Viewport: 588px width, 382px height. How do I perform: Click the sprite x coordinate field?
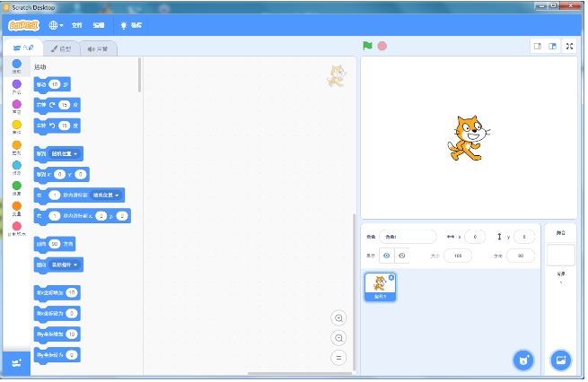(475, 237)
